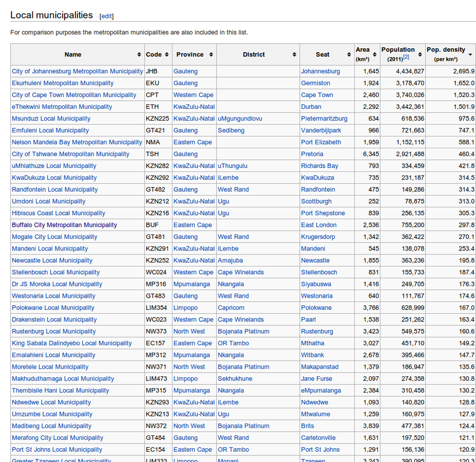Open Thembisile Hani Local Municipality link

point(61,391)
